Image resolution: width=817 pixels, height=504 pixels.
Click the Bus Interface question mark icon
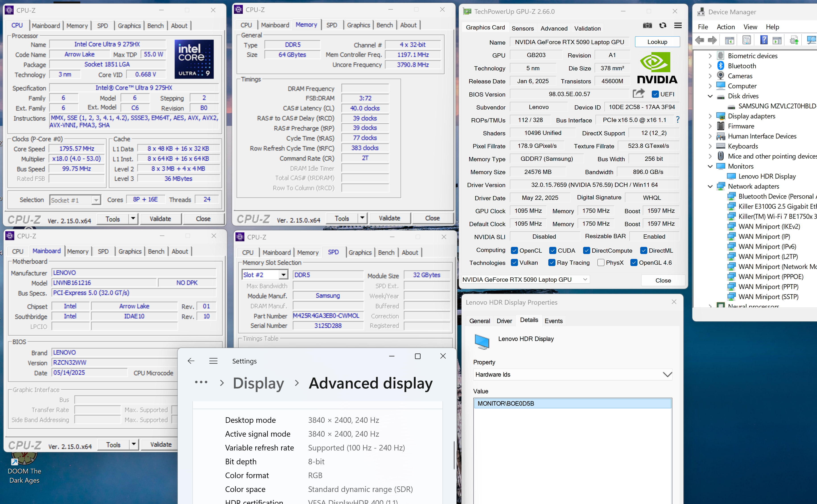pos(677,120)
